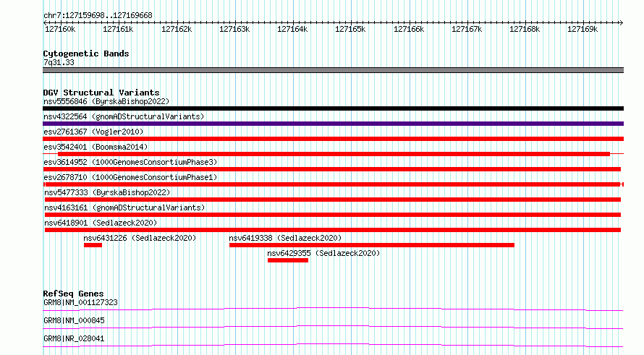Open GRM8|NR_028041 gene label
The image size is (644, 355).
click(x=74, y=338)
